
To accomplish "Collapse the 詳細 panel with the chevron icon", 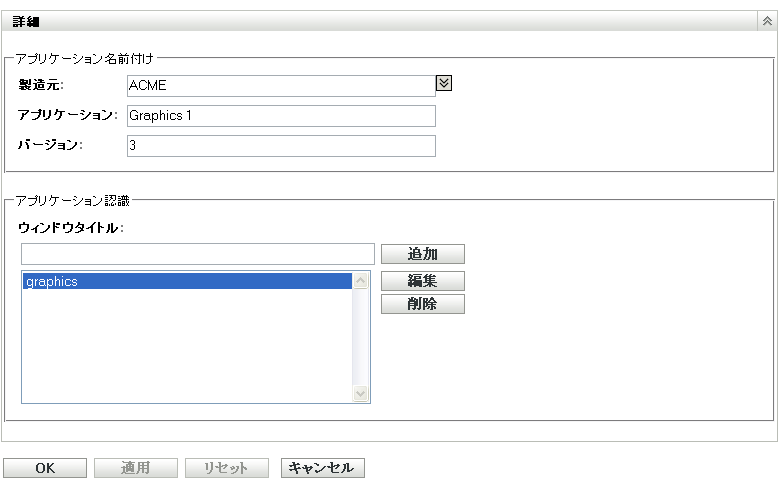I will [x=766, y=21].
